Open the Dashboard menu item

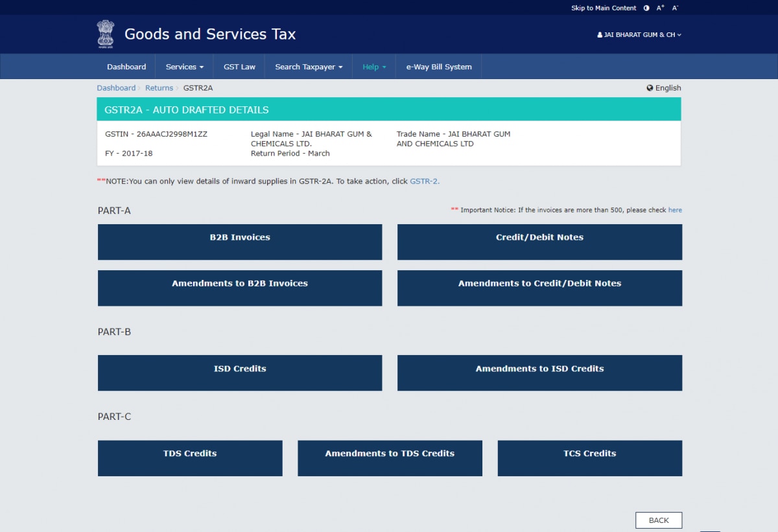tap(126, 67)
